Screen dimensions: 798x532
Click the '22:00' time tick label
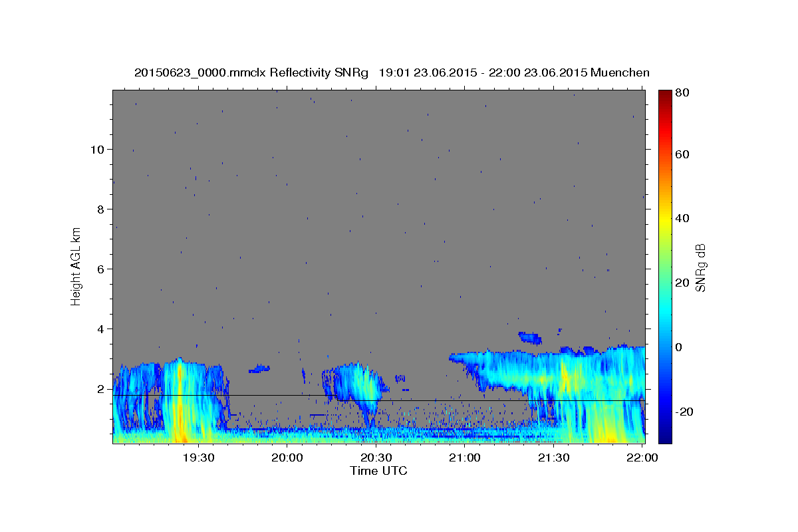(642, 458)
